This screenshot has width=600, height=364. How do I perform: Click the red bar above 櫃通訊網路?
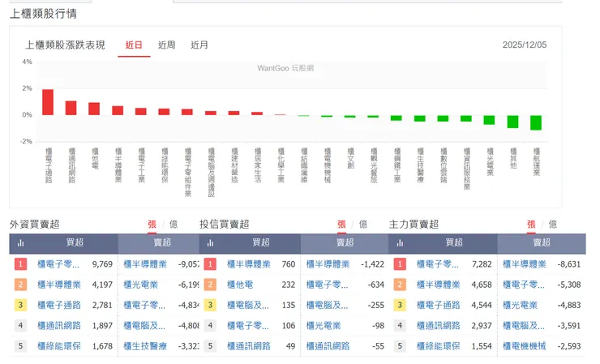click(x=71, y=108)
